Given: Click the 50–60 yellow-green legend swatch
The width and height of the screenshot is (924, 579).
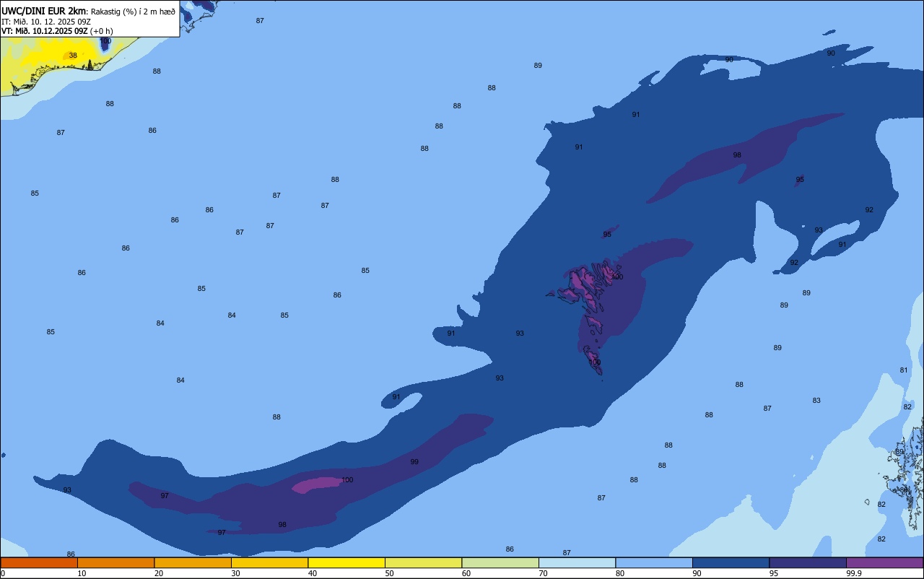Looking at the screenshot, I should (423, 562).
